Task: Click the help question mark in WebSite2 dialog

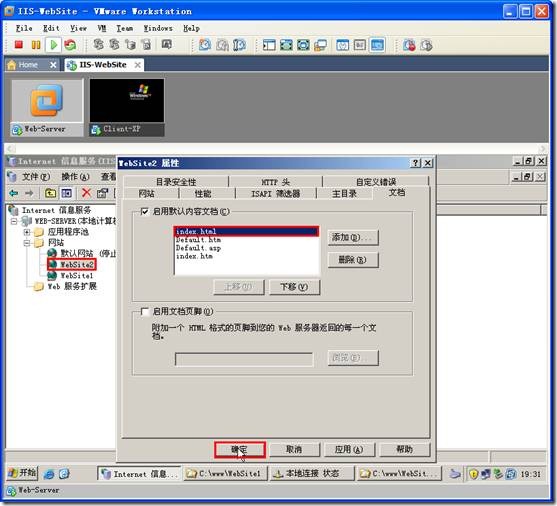Action: point(415,163)
